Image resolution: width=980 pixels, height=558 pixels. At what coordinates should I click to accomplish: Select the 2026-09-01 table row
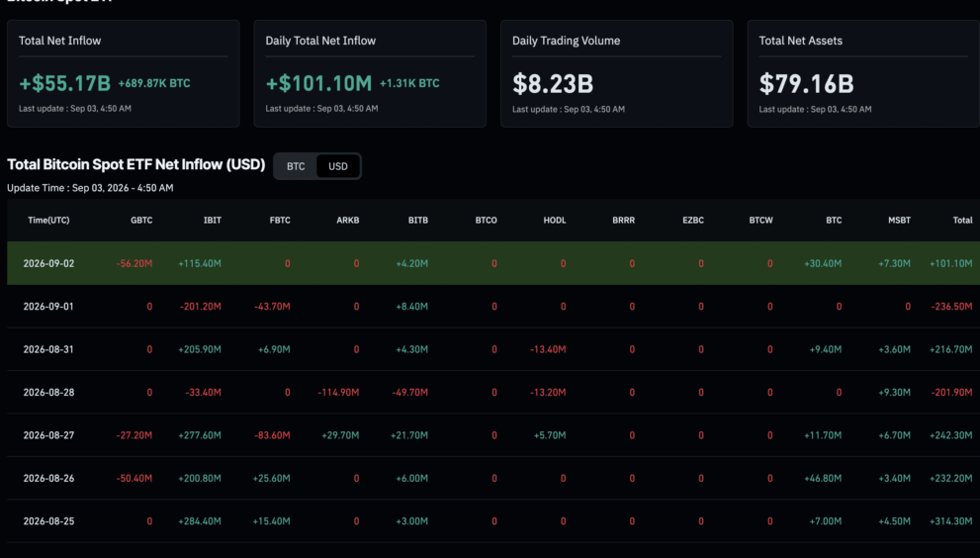pos(493,307)
